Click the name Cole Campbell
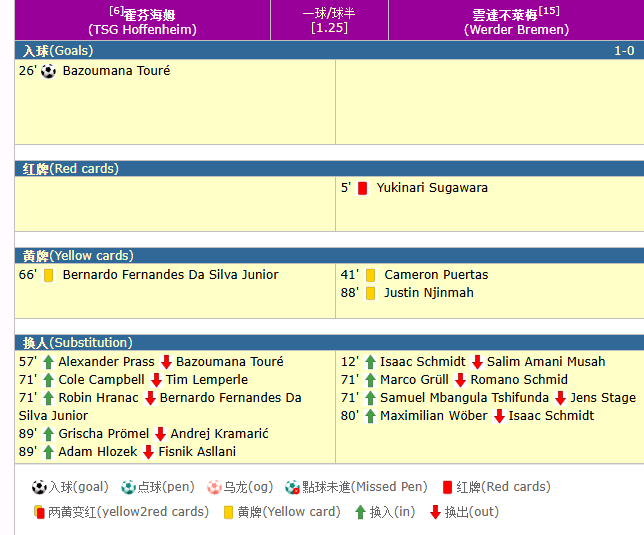 coord(101,380)
